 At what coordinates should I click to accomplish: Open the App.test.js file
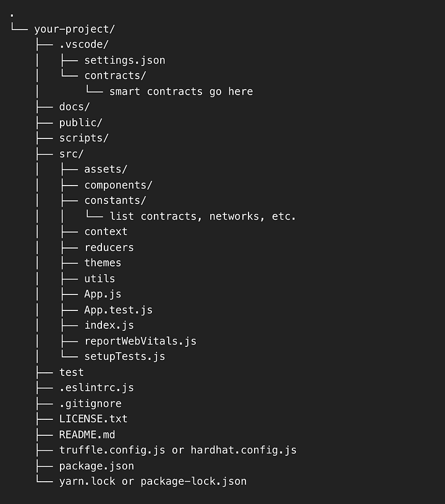[118, 310]
